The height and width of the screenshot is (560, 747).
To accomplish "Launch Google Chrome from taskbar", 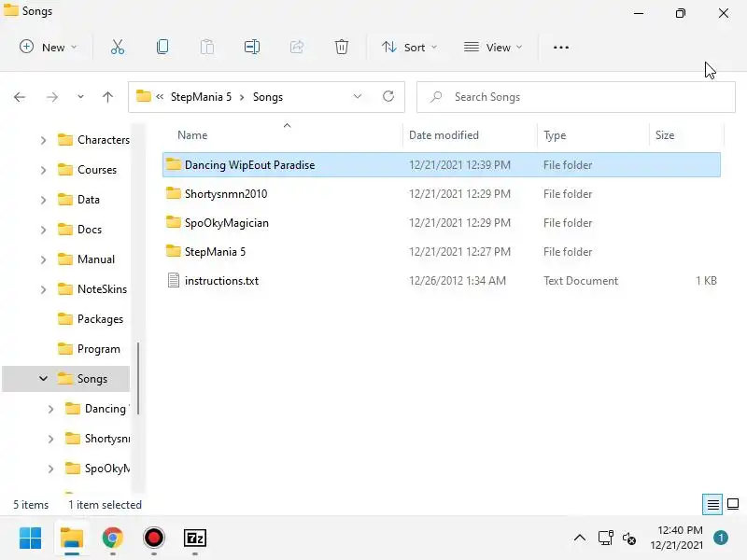I will pos(112,539).
